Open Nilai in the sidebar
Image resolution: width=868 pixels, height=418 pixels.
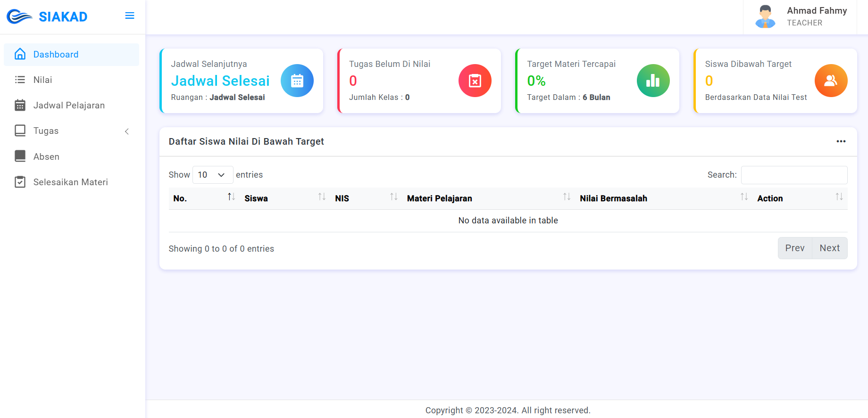[x=43, y=80]
